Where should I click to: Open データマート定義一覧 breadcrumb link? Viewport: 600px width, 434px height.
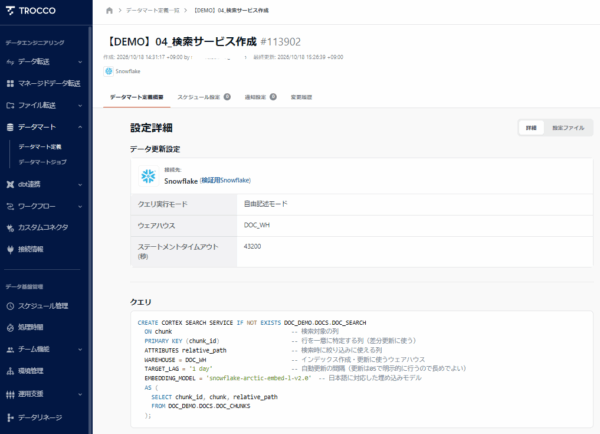pyautogui.click(x=153, y=10)
